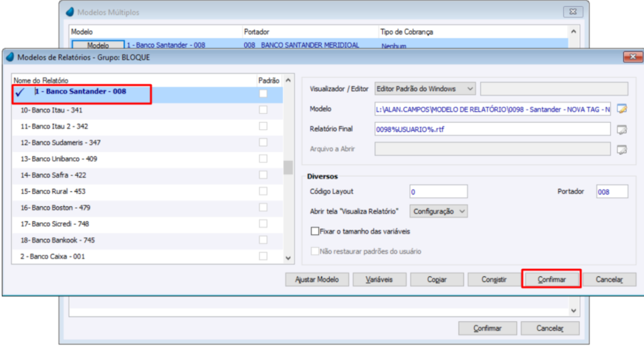Select row 12- Banco Sudameris - 347

pyautogui.click(x=147, y=143)
